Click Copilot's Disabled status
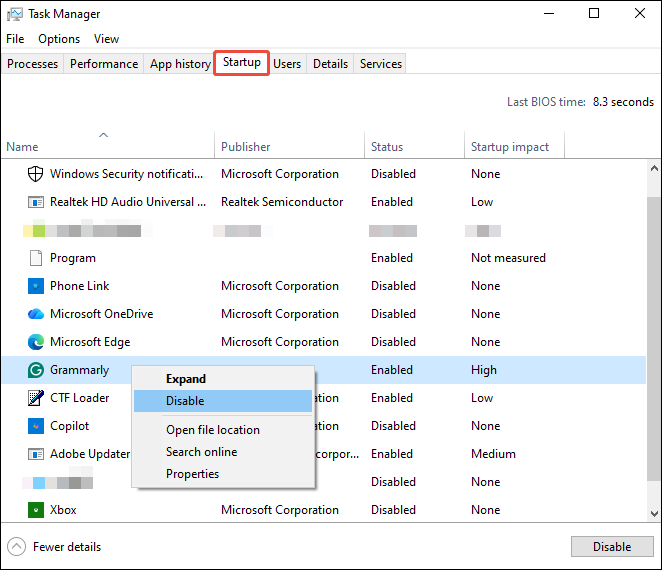The width and height of the screenshot is (662, 570). 393,426
